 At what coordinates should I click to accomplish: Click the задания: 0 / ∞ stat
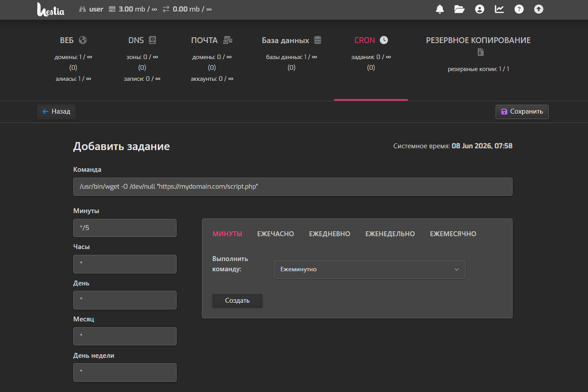[371, 57]
